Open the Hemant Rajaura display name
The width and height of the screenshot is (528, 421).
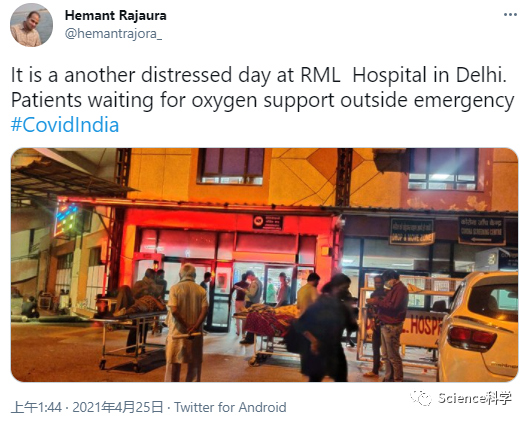click(116, 15)
